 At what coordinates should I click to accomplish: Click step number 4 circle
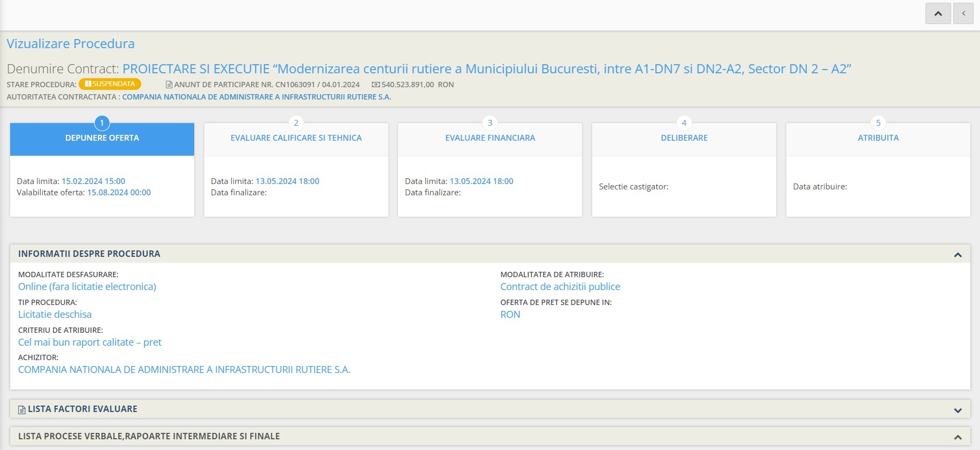tap(684, 123)
